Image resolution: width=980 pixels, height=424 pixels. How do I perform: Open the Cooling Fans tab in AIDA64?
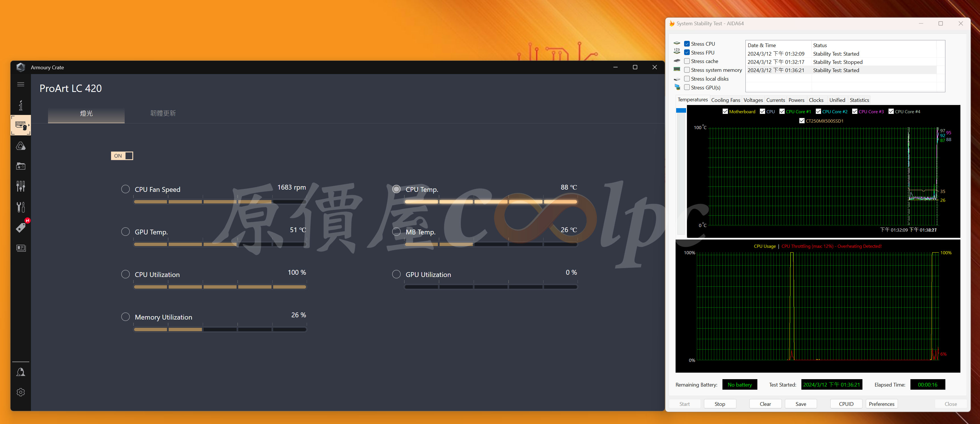coord(726,100)
